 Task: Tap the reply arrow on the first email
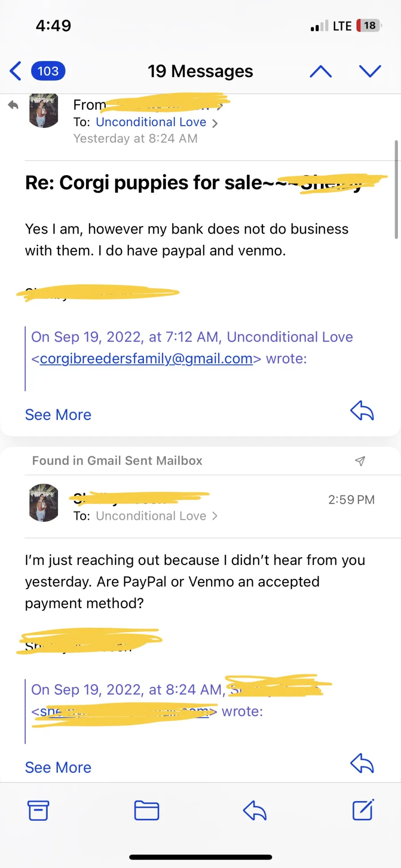362,411
